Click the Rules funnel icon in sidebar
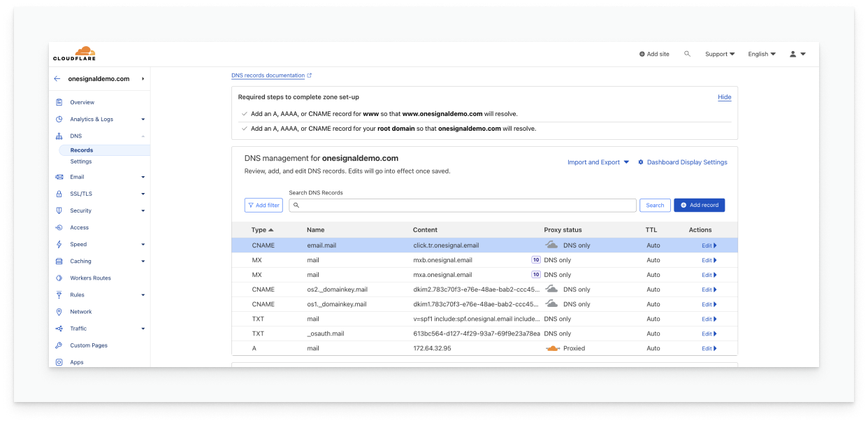868x423 pixels. [59, 294]
